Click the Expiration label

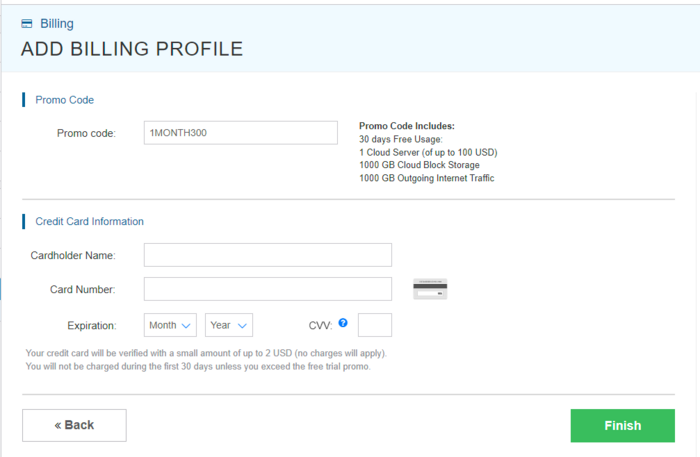click(92, 325)
